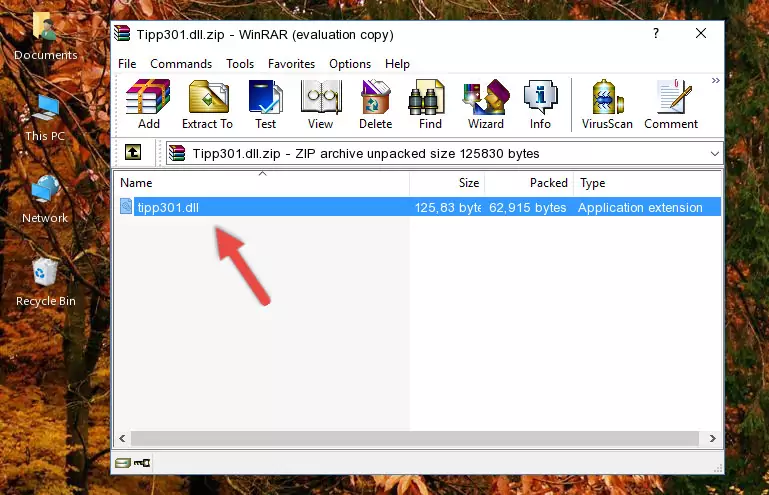Add an archive Comment
This screenshot has width=769, height=495.
tap(671, 104)
